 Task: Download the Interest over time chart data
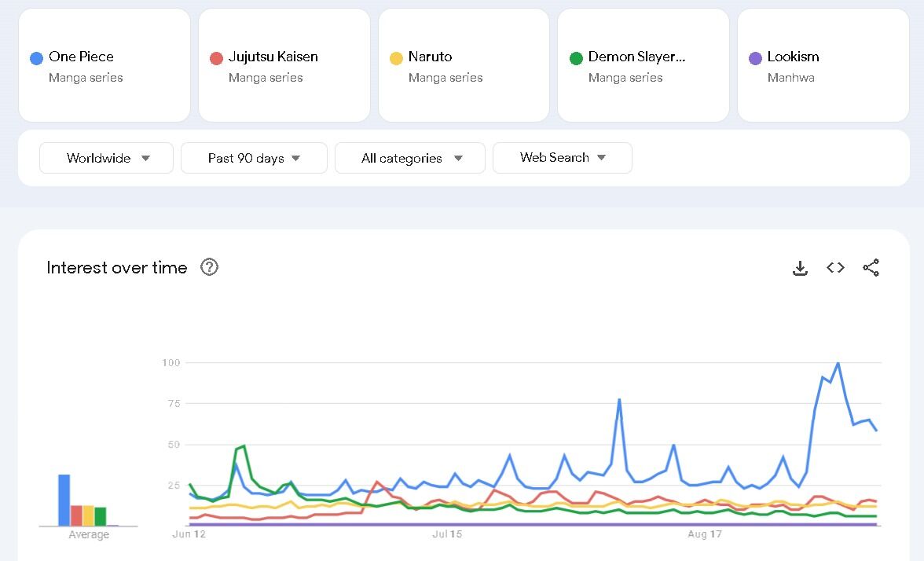[800, 268]
